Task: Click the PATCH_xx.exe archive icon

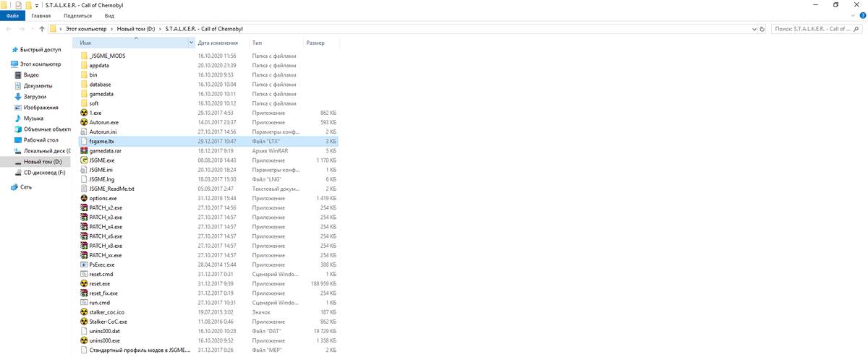Action: (84, 255)
